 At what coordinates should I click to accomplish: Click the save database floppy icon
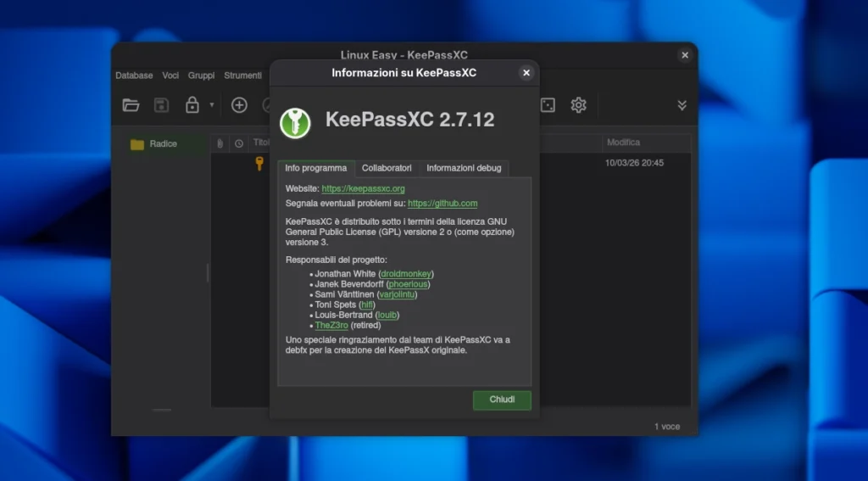(x=161, y=105)
